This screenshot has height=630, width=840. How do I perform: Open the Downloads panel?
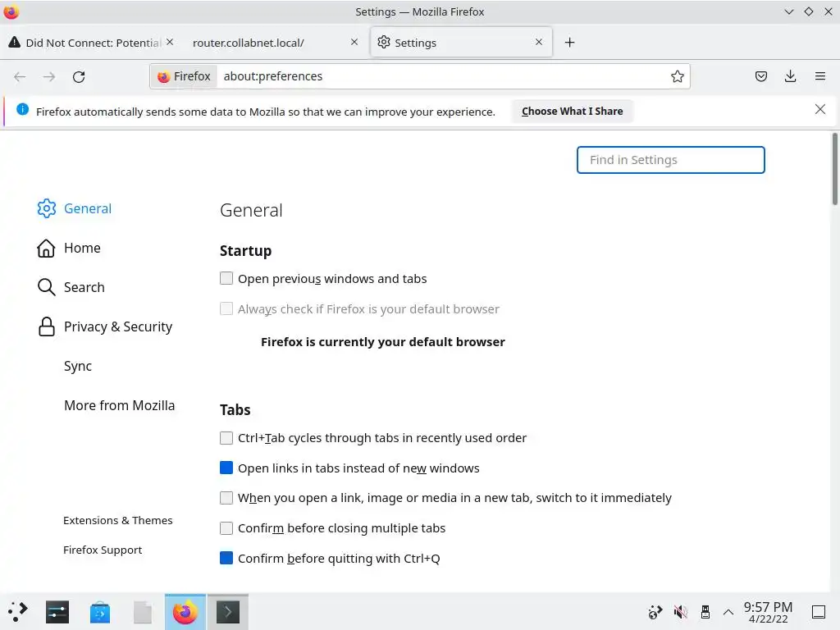pyautogui.click(x=790, y=76)
